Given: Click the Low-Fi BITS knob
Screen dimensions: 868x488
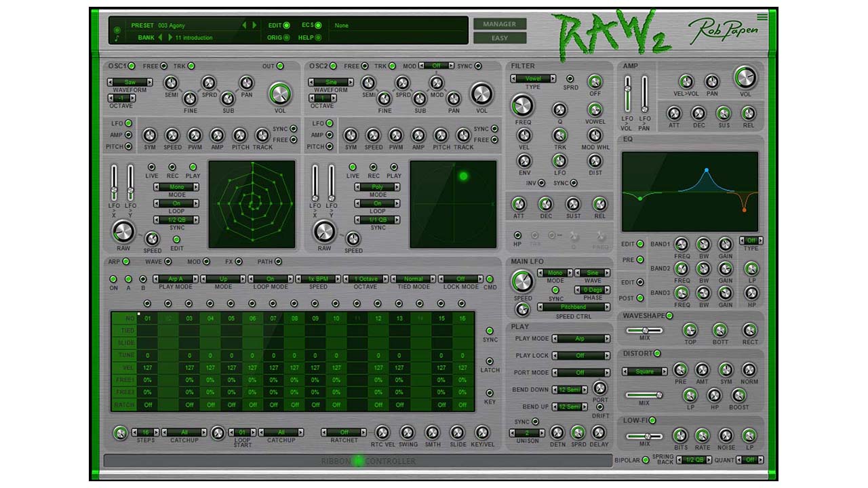Looking at the screenshot, I should pyautogui.click(x=679, y=435).
